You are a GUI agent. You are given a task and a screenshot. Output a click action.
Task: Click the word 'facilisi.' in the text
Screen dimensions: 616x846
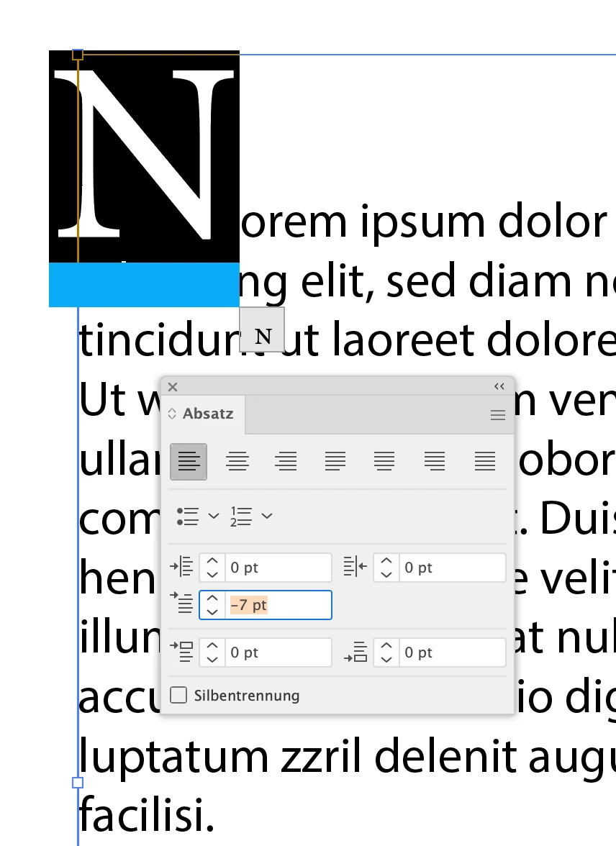147,814
